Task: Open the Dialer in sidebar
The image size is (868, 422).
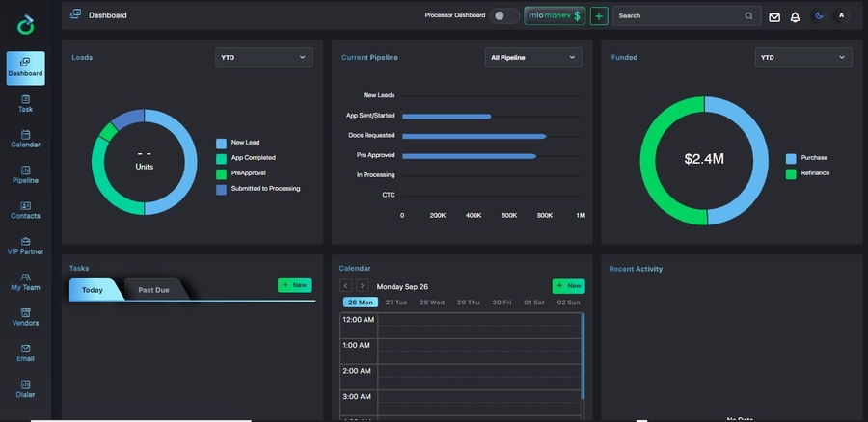Action: (x=25, y=388)
